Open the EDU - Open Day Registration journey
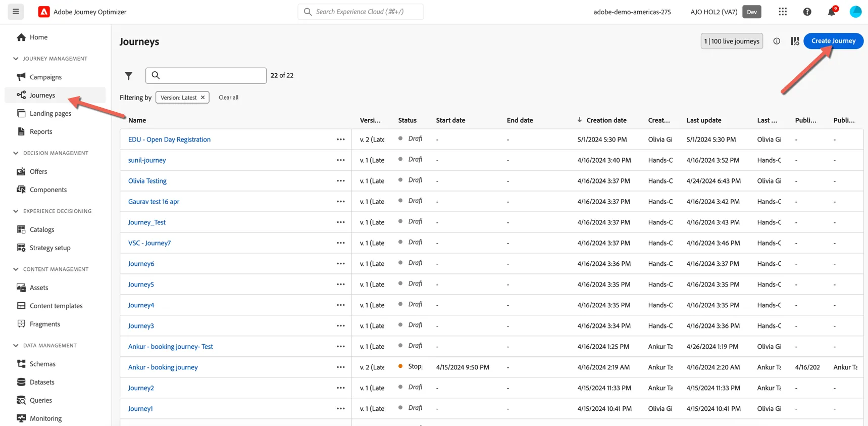 point(169,139)
